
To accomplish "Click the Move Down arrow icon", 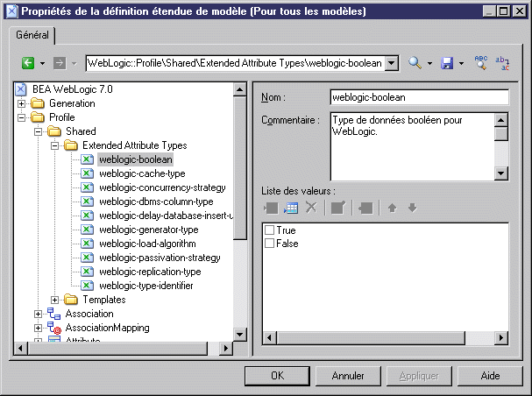I will pos(412,208).
